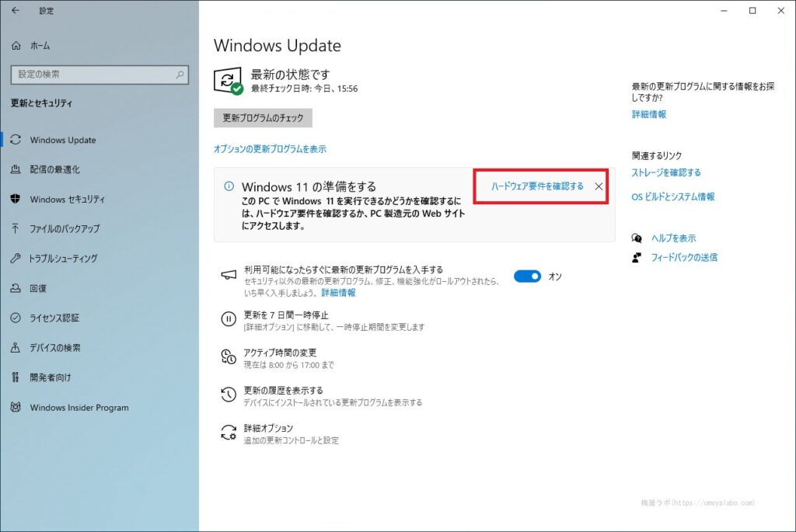Open ライセンス認証 page

click(54, 318)
